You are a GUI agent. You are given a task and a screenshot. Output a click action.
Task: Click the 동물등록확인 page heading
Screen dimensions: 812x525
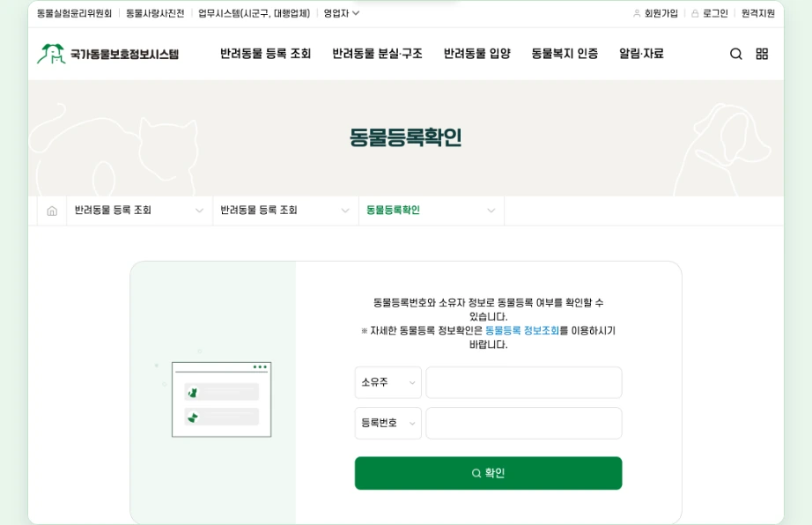pyautogui.click(x=405, y=137)
